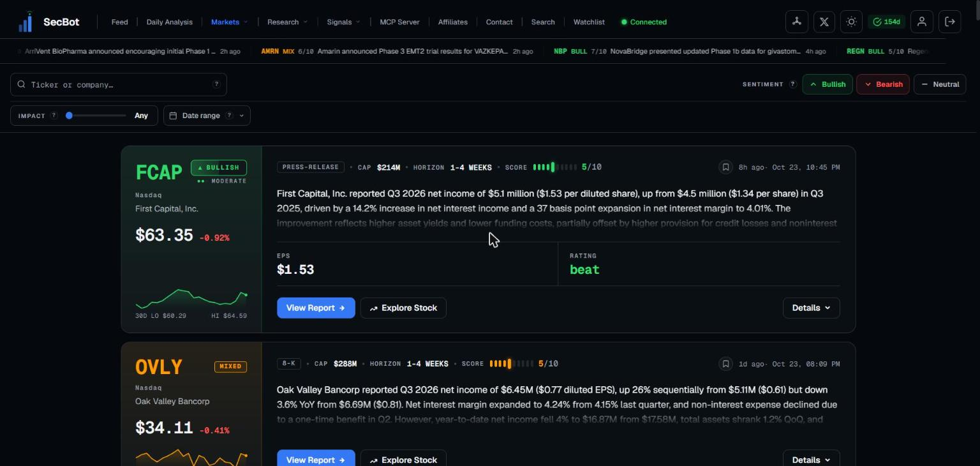The height and width of the screenshot is (466, 980).
Task: Click the First Capital, Inc. company name
Action: tap(167, 209)
